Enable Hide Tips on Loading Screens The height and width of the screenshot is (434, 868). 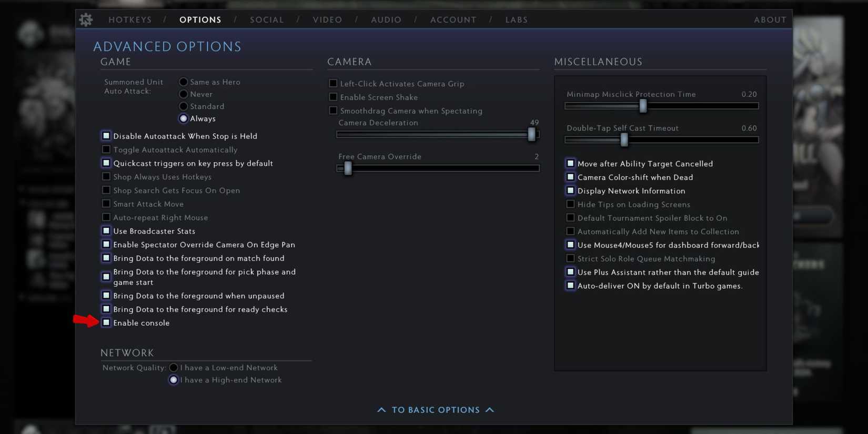tap(570, 204)
